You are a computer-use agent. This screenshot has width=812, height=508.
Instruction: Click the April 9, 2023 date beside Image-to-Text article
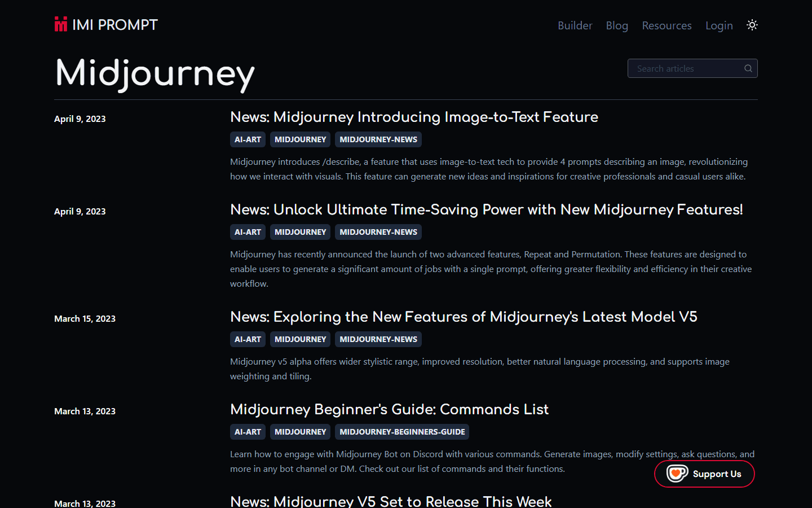click(80, 119)
